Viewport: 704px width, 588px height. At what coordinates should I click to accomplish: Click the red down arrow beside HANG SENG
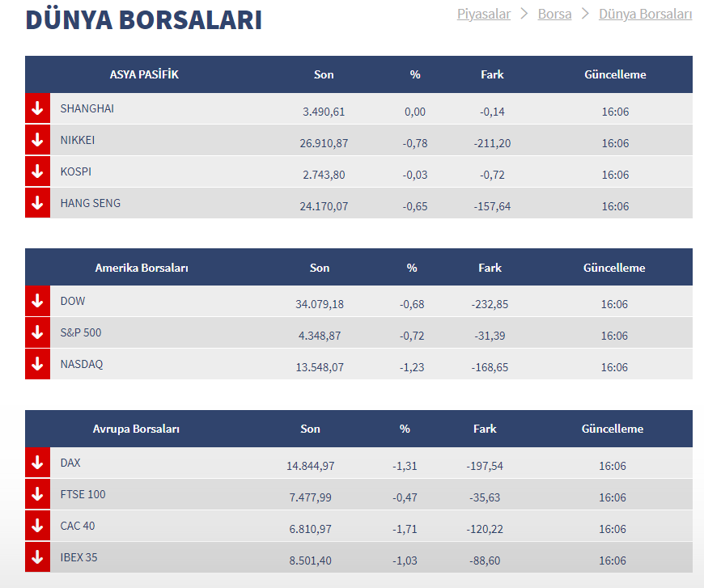click(38, 203)
